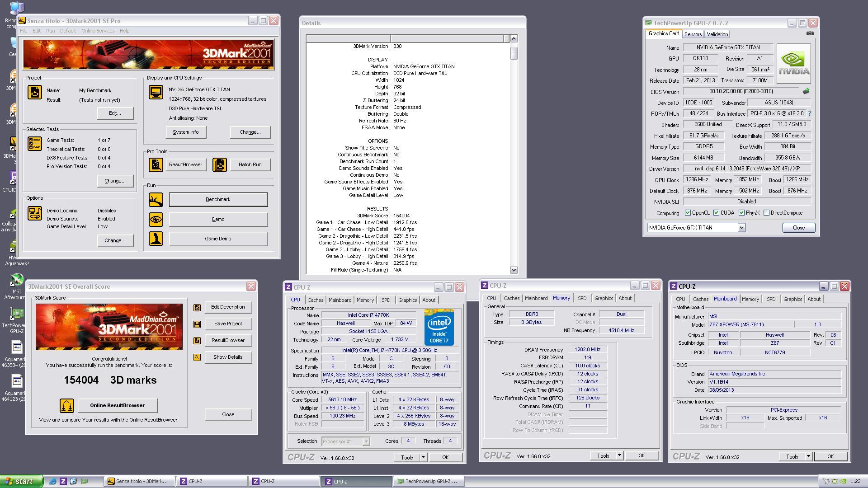Click the NVIDIA logo in GPU-Z

[793, 64]
